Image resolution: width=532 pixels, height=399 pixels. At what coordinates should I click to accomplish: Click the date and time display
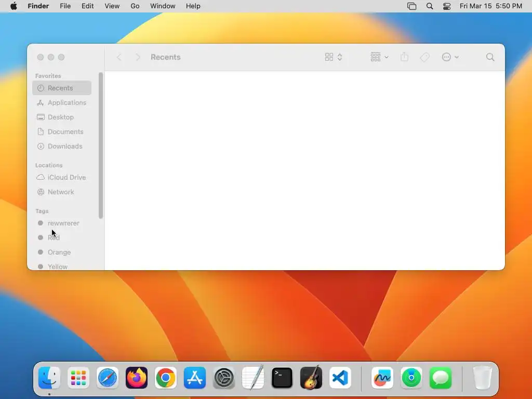coord(490,6)
